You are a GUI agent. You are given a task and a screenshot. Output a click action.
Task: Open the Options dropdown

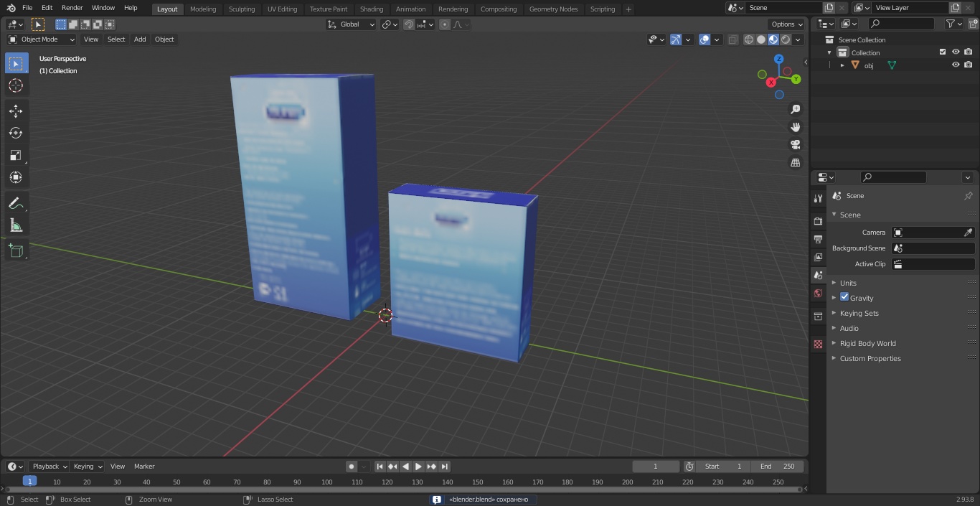(787, 24)
